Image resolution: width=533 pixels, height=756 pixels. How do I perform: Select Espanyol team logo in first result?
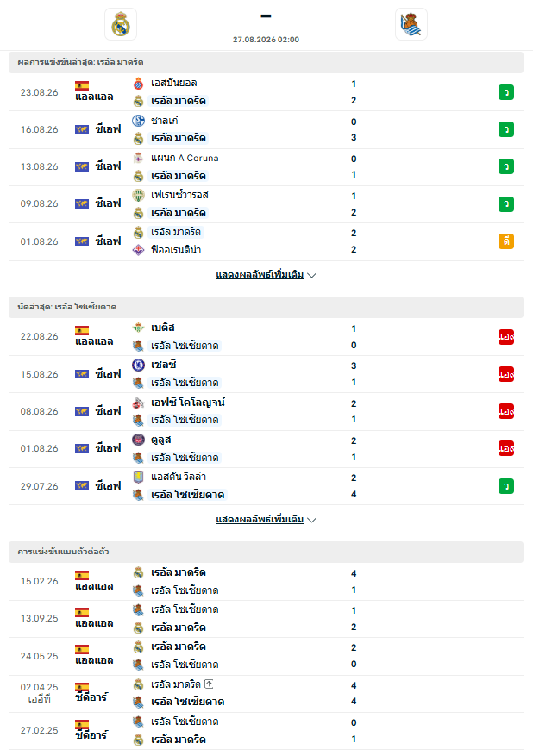click(x=139, y=84)
